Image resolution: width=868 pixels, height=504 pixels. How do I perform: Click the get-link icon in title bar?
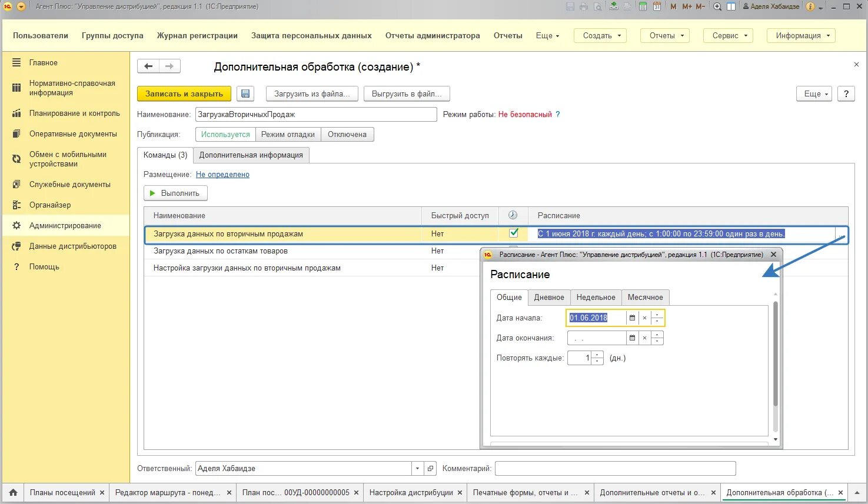[614, 6]
